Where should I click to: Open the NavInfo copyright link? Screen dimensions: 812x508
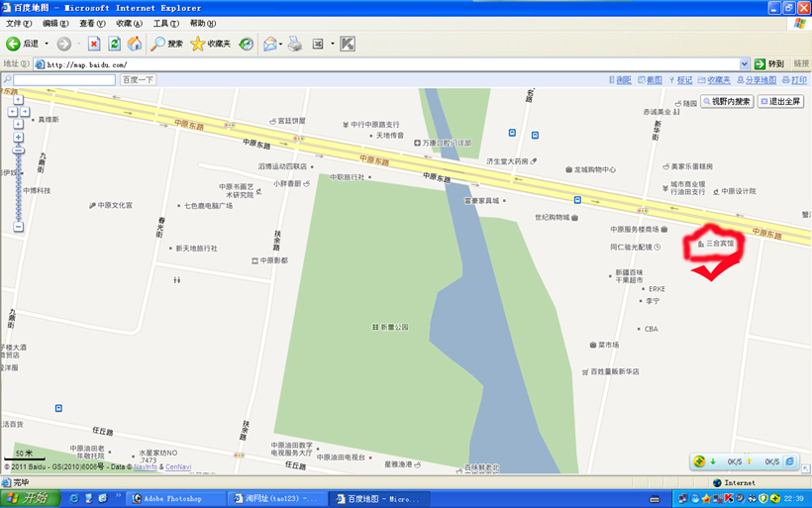145,467
